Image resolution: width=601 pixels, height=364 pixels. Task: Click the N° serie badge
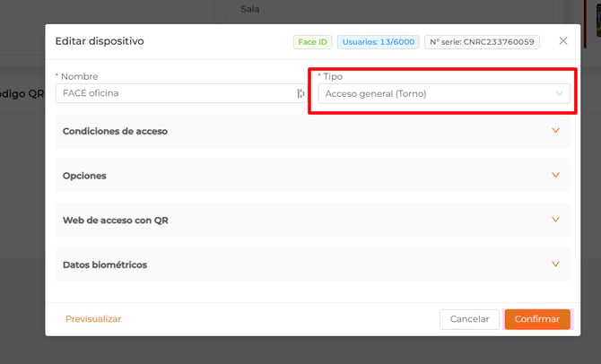coord(482,41)
